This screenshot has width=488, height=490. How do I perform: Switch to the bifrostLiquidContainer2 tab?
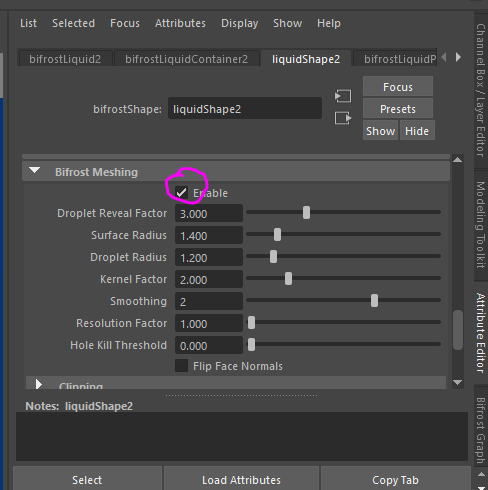click(x=186, y=59)
